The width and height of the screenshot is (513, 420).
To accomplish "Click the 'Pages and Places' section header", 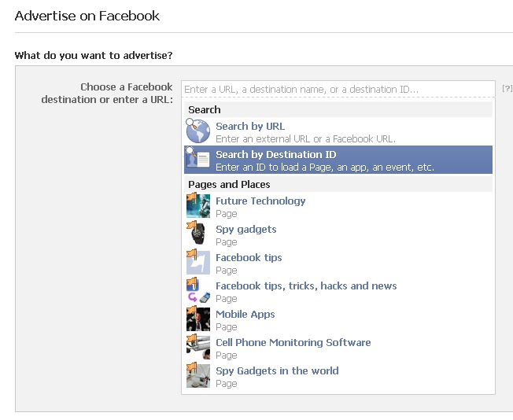I will (x=338, y=185).
